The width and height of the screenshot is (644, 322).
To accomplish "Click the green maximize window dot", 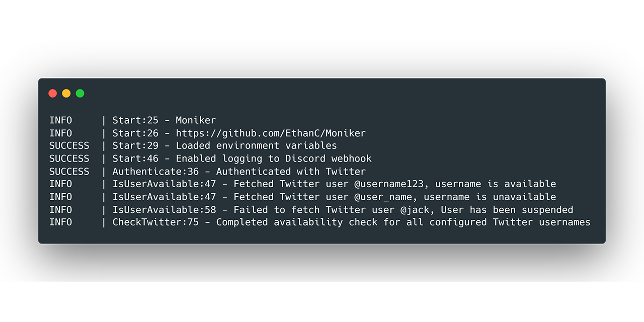I will (x=80, y=93).
